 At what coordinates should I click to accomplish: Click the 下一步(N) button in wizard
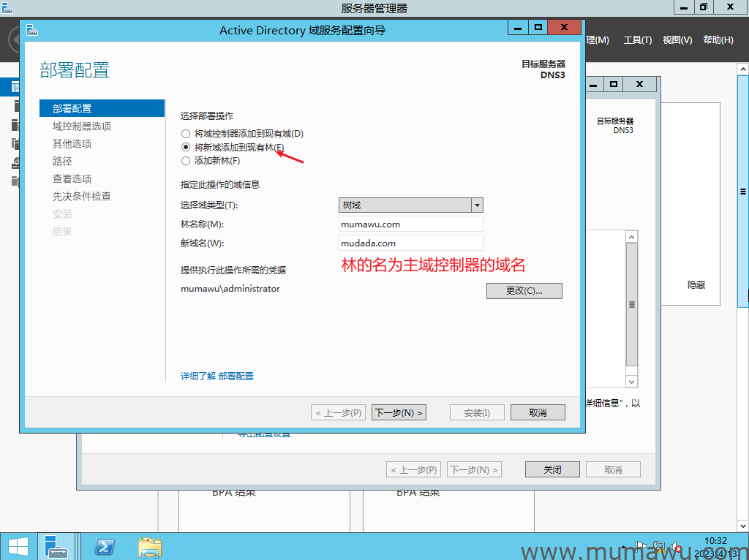(399, 412)
